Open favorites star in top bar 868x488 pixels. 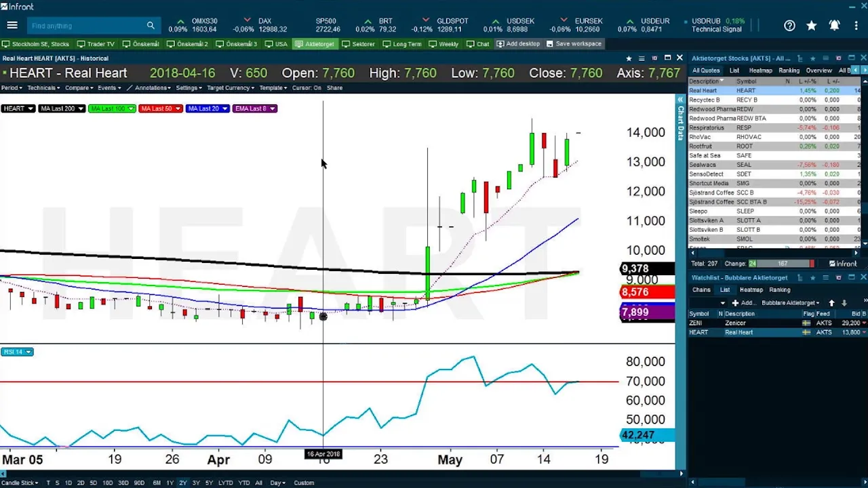812,26
